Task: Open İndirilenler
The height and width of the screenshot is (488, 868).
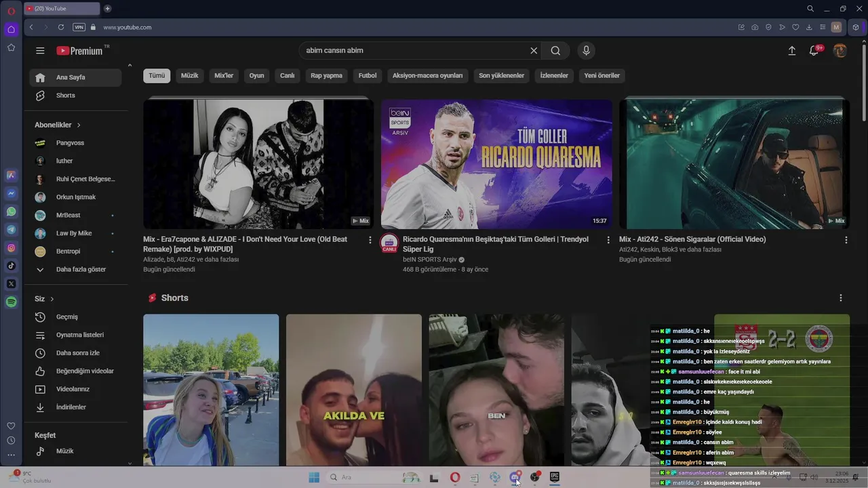Action: pyautogui.click(x=75, y=407)
